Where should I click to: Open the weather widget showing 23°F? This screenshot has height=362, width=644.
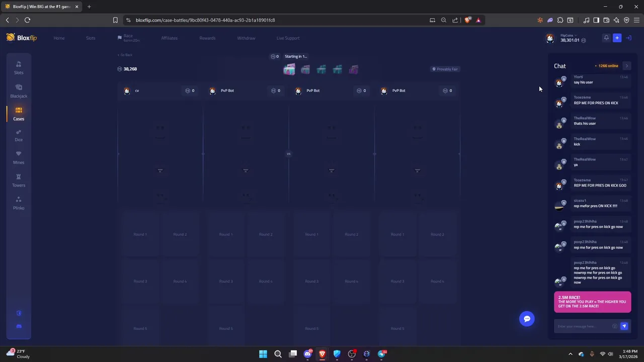[18, 354]
